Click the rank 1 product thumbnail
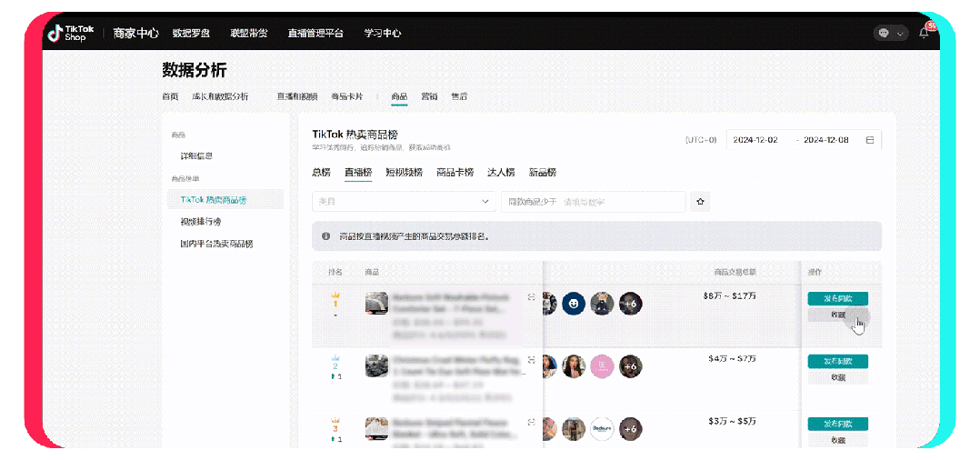This screenshot has height=460, width=980. pos(376,303)
